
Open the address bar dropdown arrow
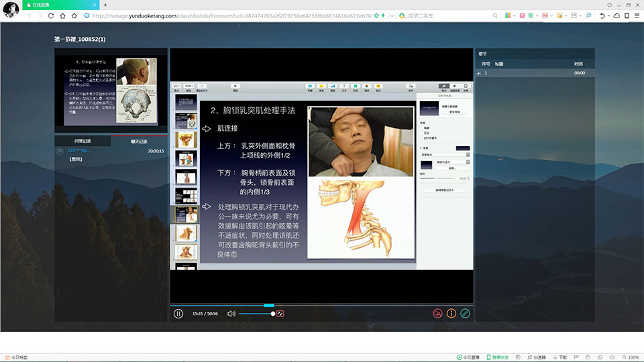(392, 15)
